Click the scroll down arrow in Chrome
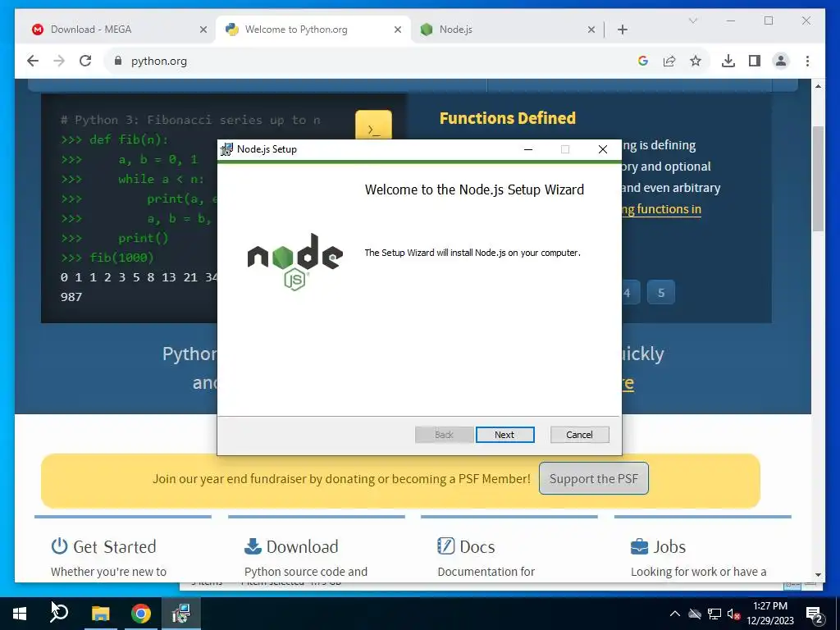Viewport: 840px width, 630px height. coord(818,575)
